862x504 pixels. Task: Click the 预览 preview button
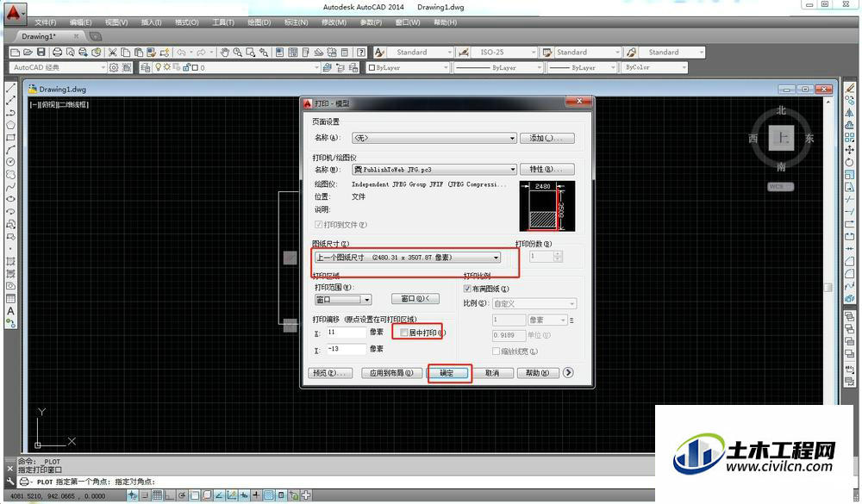tap(329, 373)
